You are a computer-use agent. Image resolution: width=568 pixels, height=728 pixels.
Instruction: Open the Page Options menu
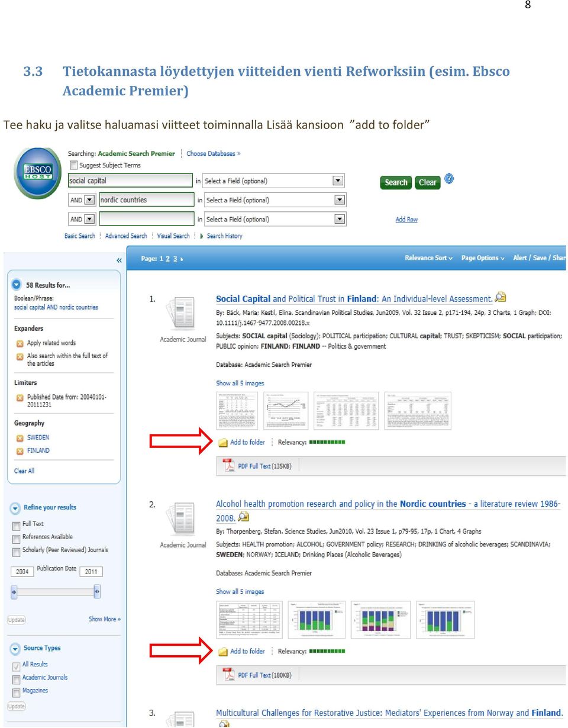(483, 258)
